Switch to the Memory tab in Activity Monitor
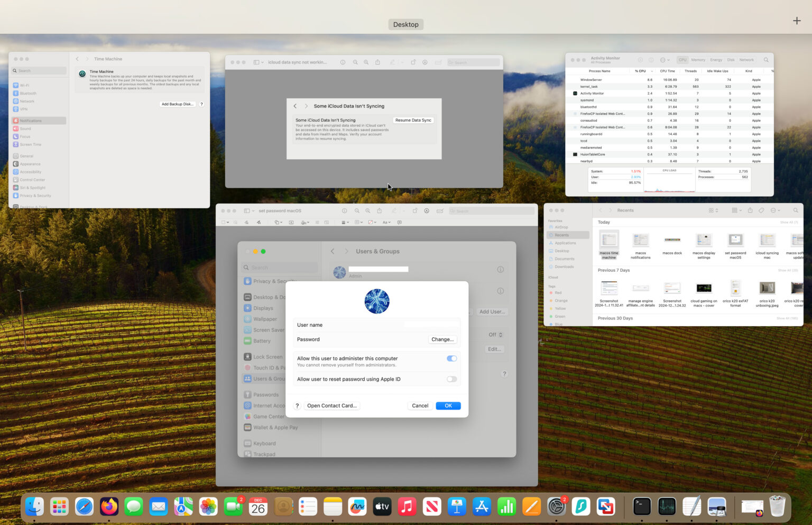Screen dimensions: 812x525 click(699, 60)
